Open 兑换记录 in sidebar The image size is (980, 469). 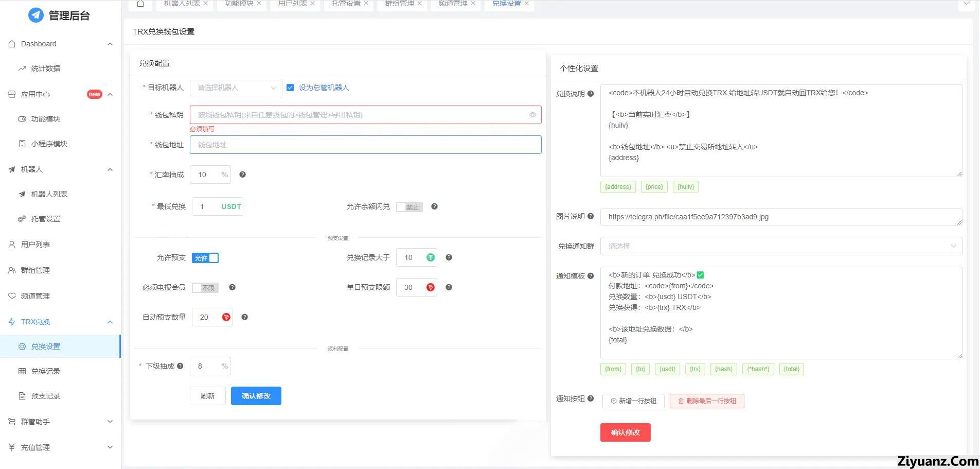tap(45, 371)
